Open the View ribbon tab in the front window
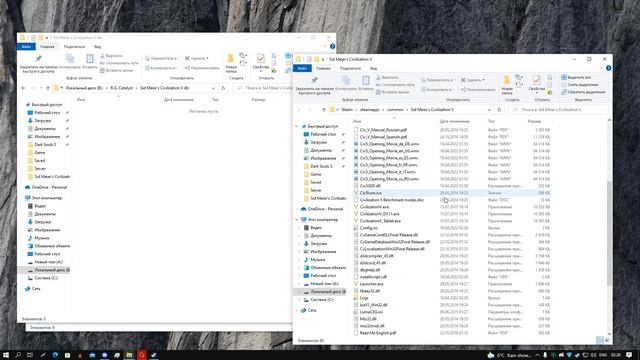This screenshot has width=640, height=360. click(x=373, y=68)
